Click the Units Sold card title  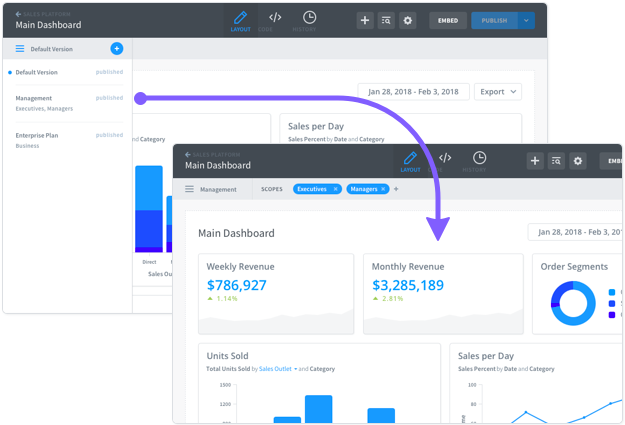click(x=227, y=356)
